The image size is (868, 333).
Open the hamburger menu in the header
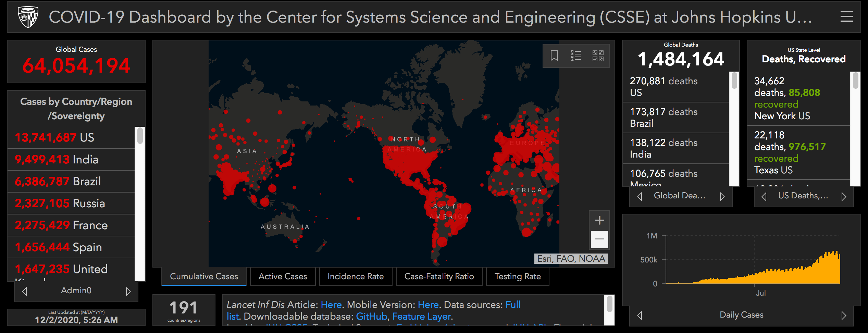[846, 17]
